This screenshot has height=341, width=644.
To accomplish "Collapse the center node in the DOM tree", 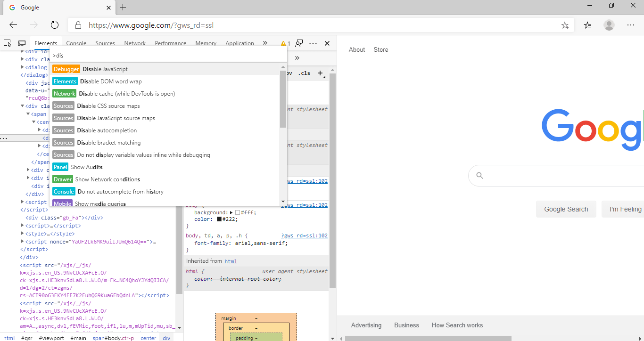I will (34, 122).
